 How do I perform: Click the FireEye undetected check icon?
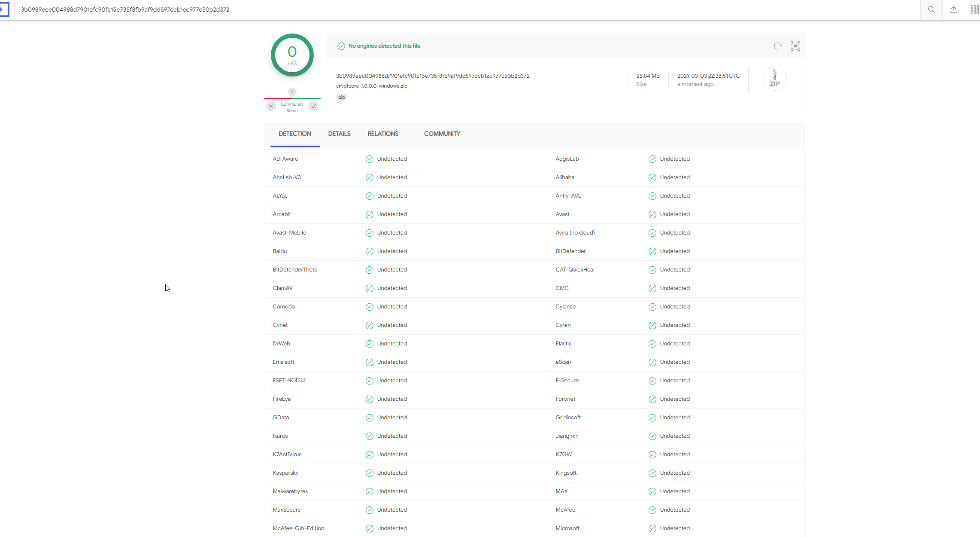369,399
